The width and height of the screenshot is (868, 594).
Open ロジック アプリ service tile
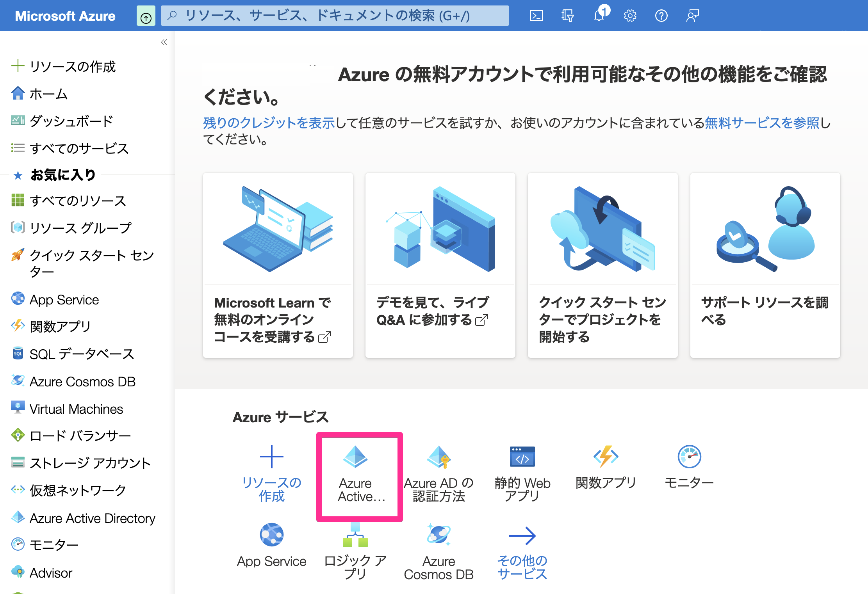tap(355, 551)
